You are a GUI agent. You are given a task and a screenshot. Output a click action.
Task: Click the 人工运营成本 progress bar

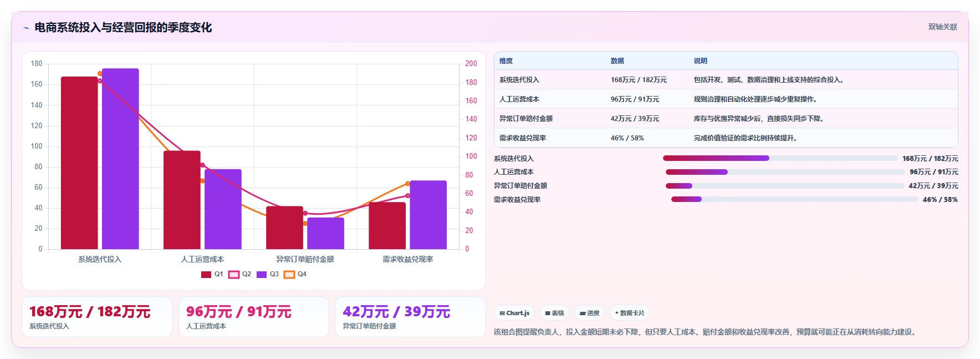coord(785,172)
